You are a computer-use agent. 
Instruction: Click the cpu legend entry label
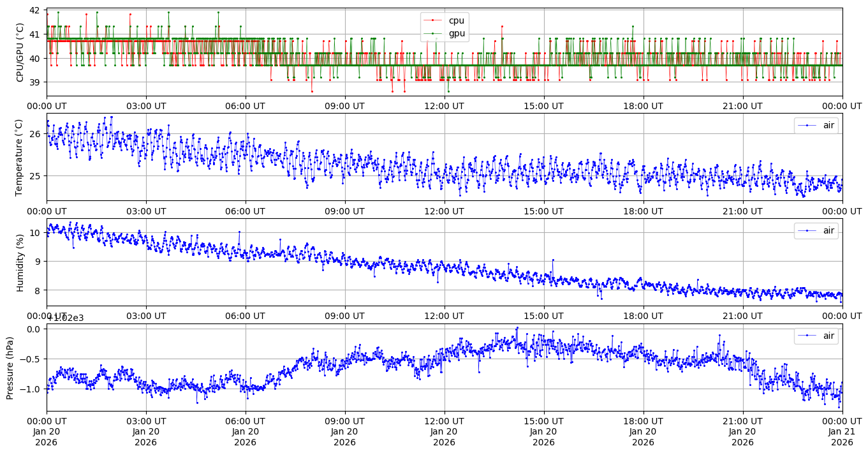coord(457,20)
